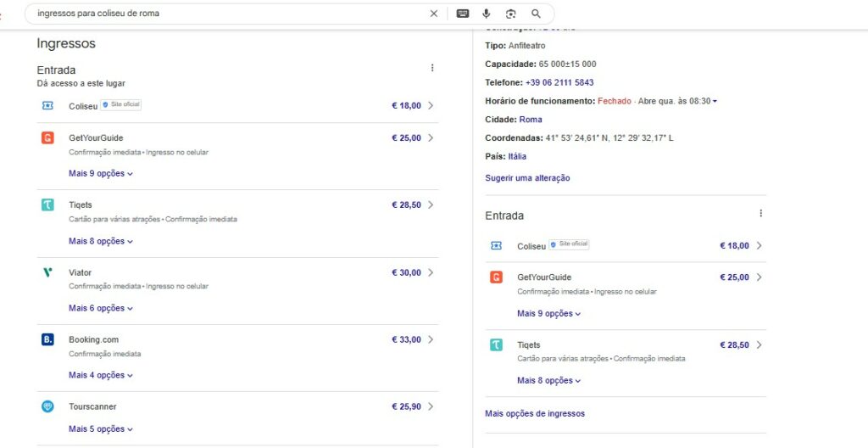Click the GetYourGuide logo in right panel
This screenshot has width=868, height=448.
[x=496, y=277]
